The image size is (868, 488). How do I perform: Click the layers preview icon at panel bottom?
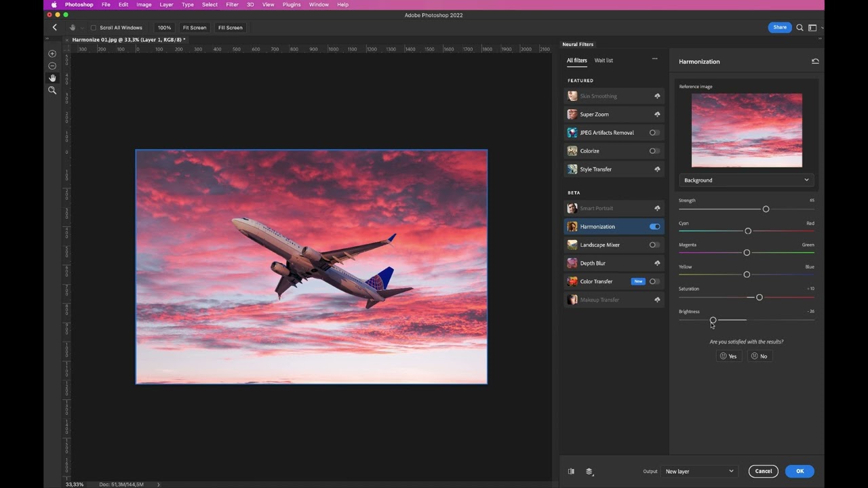click(x=588, y=471)
